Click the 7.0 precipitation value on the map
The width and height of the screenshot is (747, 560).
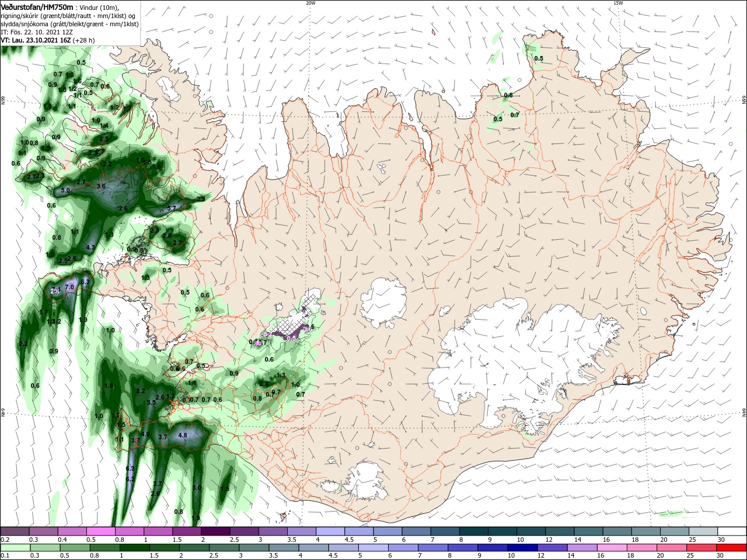(69, 287)
